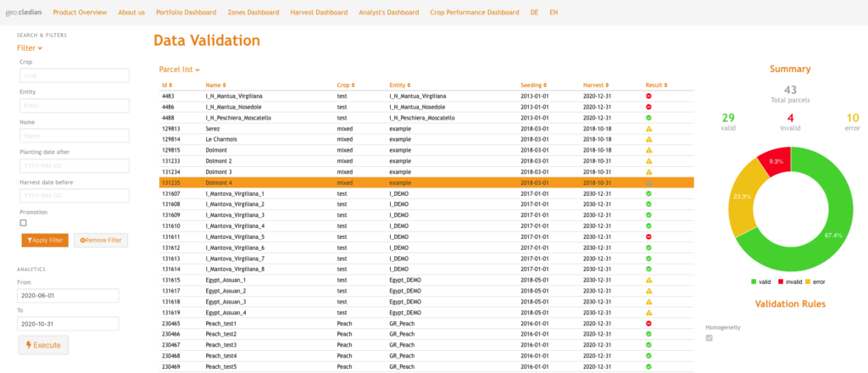Sort table by Id column
The width and height of the screenshot is (868, 373).
coord(167,86)
